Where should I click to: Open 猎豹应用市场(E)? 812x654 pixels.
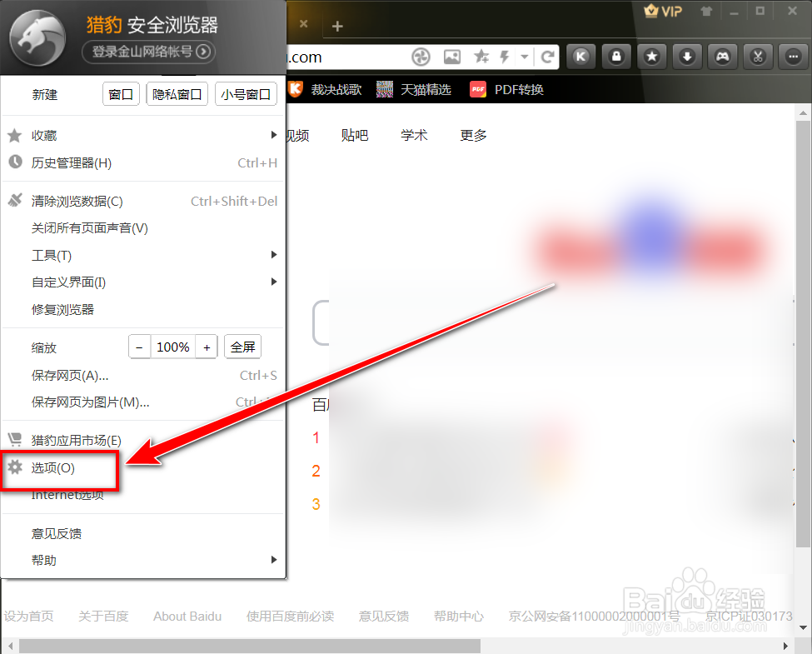(143, 440)
